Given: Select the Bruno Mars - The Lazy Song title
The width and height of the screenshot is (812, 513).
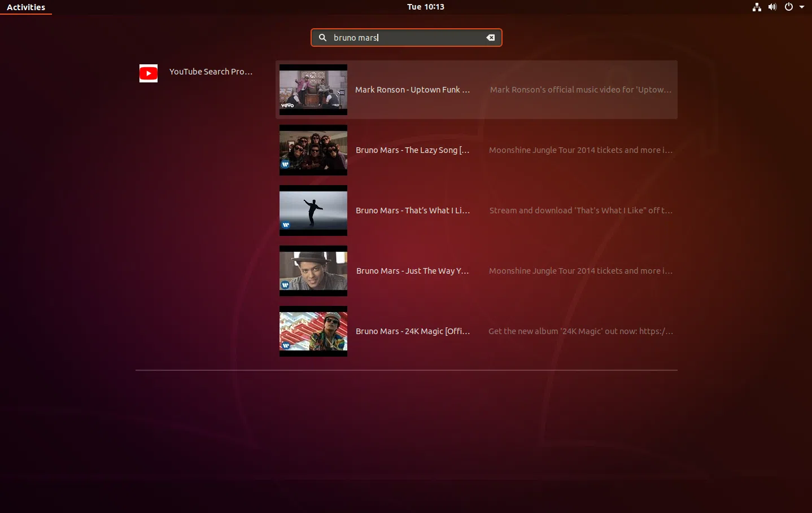Looking at the screenshot, I should [412, 150].
